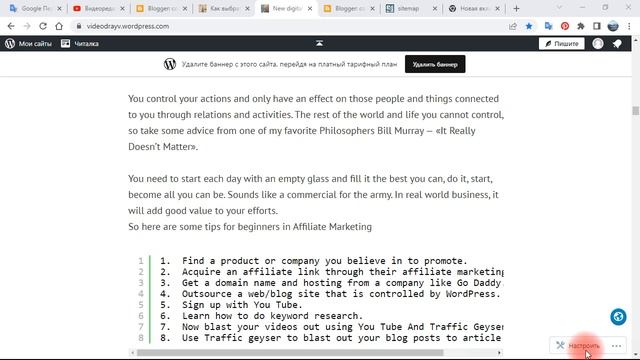The height and width of the screenshot is (360, 640).
Task: Click the WordPress logo in admin bar
Action: pos(10,44)
